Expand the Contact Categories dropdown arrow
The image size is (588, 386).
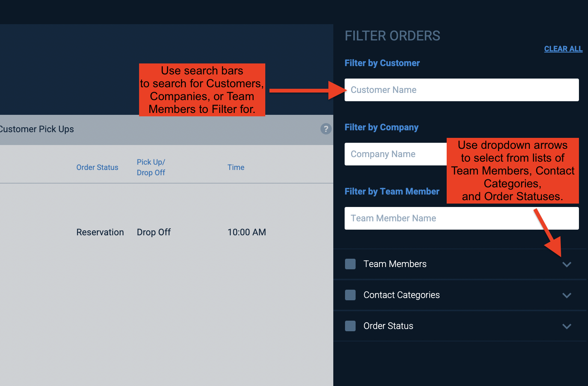(x=566, y=295)
